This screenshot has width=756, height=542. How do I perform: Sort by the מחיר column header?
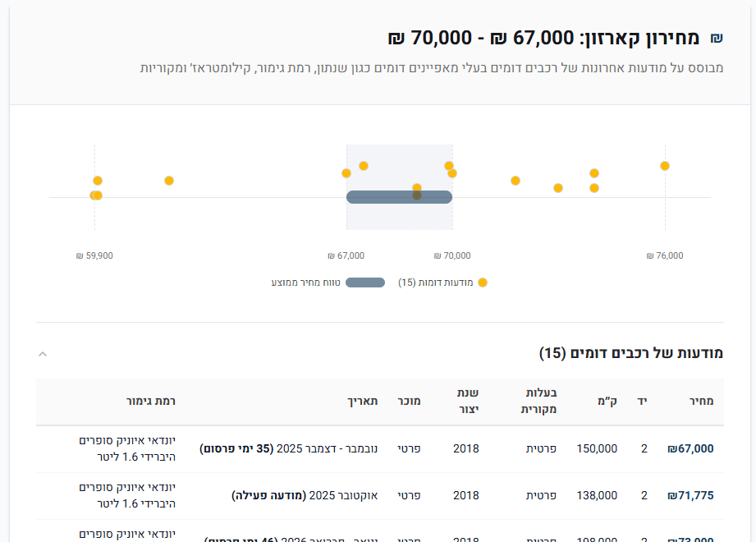click(x=701, y=401)
